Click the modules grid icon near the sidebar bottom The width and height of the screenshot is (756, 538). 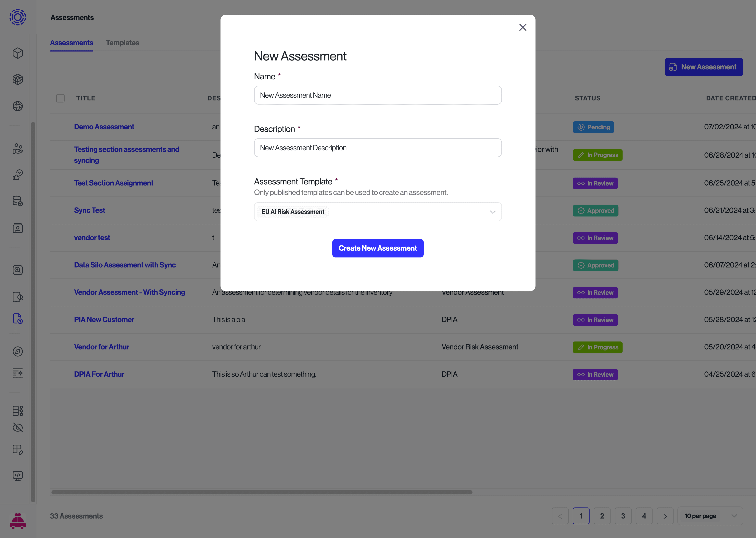[18, 411]
